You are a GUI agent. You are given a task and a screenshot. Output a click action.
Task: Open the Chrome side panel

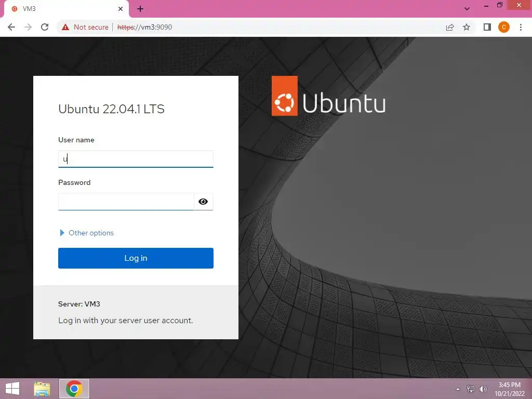(x=487, y=27)
